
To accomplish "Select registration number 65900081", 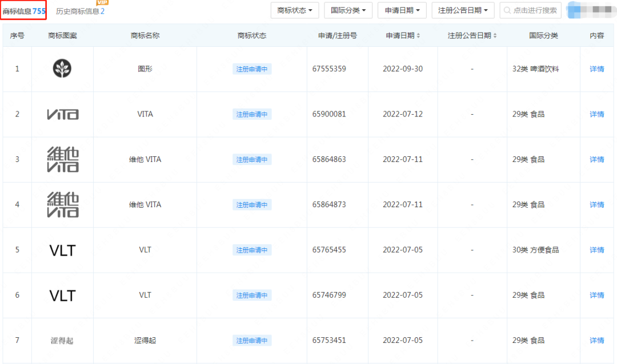I will coord(329,114).
